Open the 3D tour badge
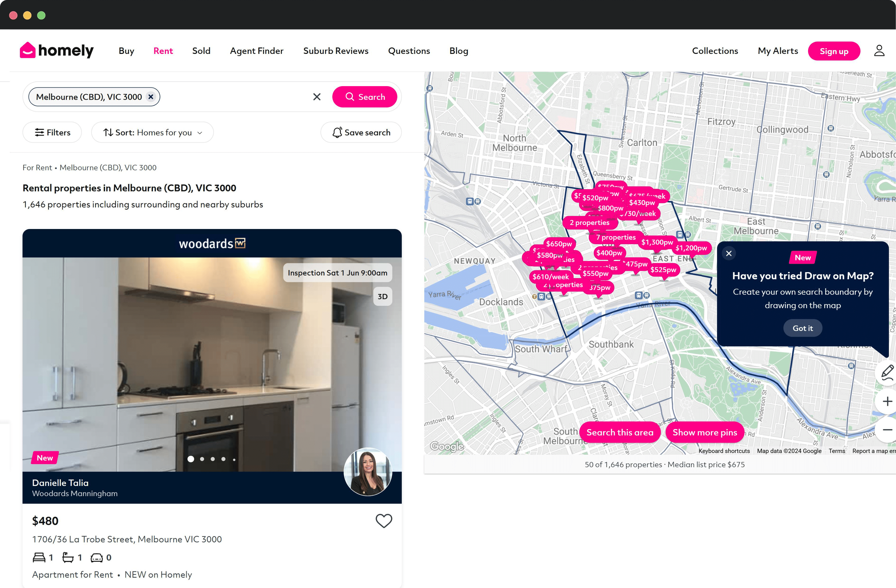 [x=382, y=296]
